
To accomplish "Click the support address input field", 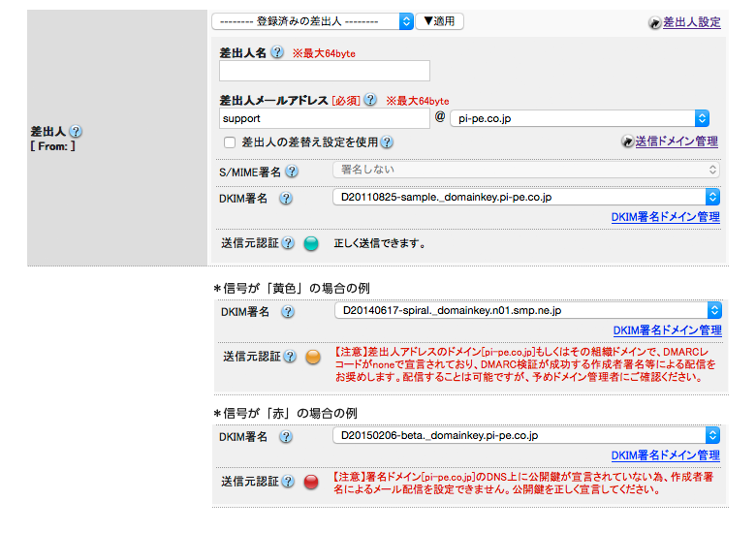I will [x=325, y=118].
